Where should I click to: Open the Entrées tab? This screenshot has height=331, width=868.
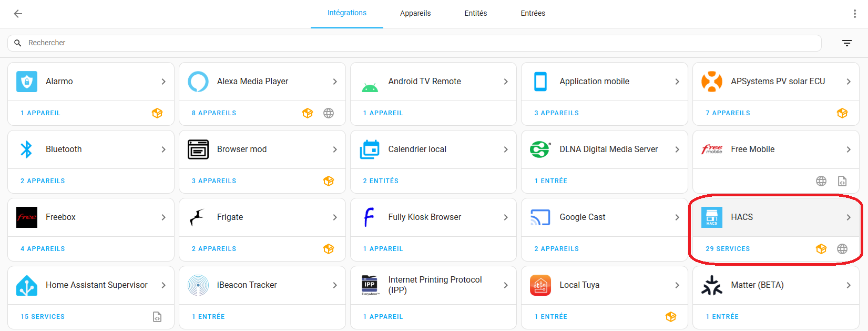pyautogui.click(x=533, y=14)
